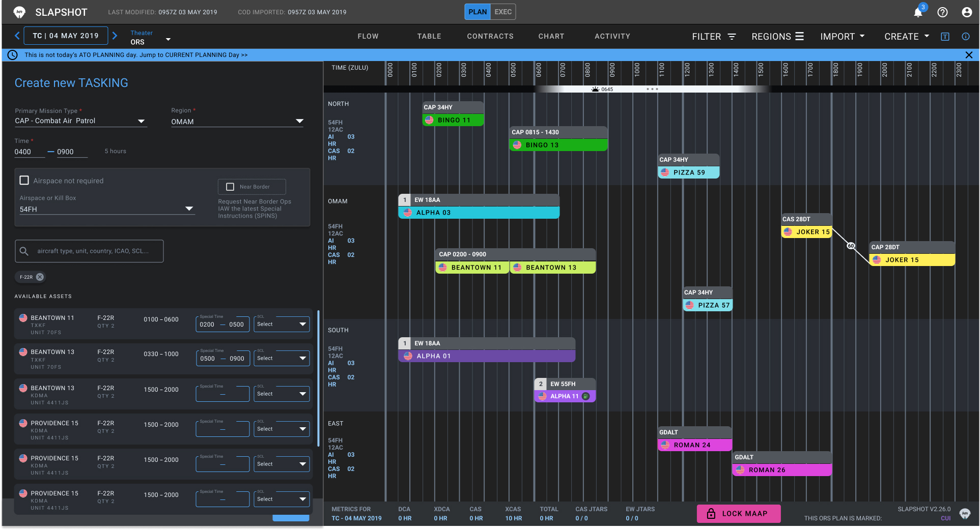Click the ALPHA 11 status badge icon

tap(585, 396)
